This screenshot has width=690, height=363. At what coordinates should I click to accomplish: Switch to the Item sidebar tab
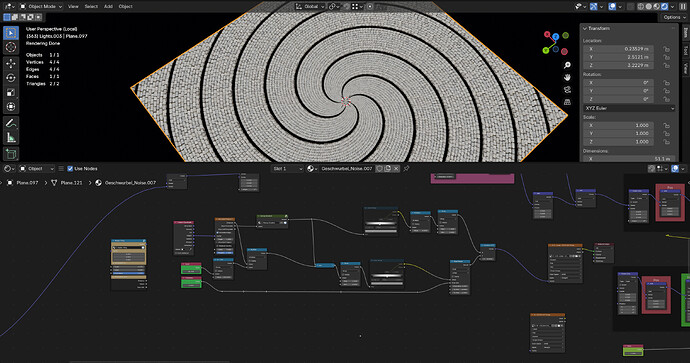pos(685,33)
